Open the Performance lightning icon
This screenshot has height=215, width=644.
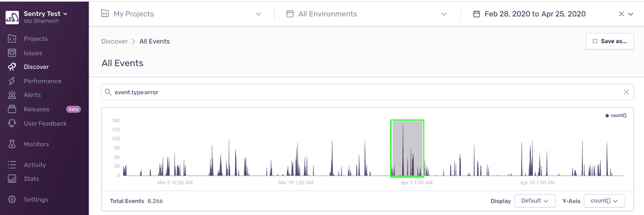click(12, 81)
